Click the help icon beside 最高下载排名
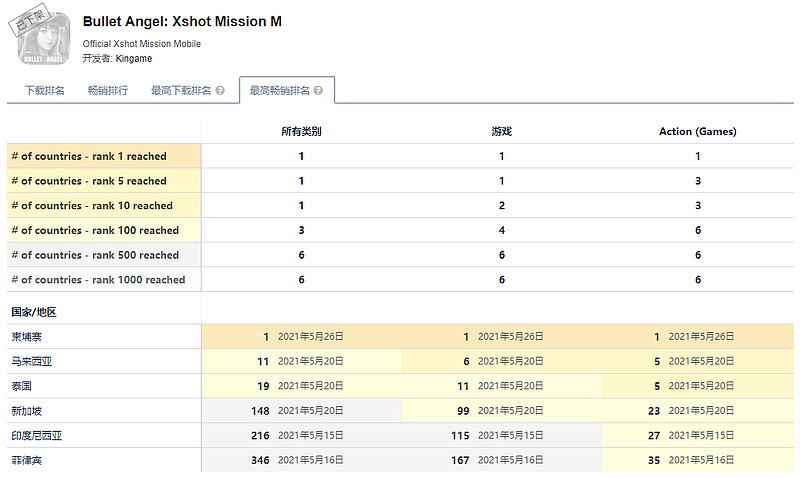The image size is (800, 478). [220, 91]
